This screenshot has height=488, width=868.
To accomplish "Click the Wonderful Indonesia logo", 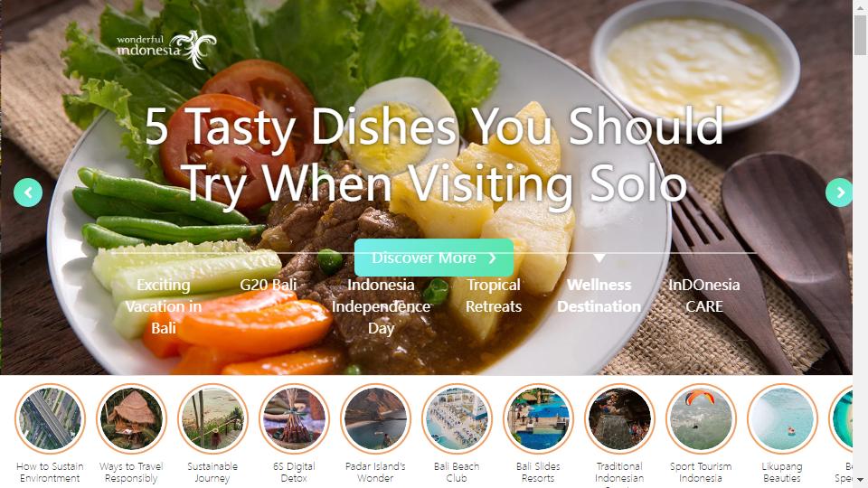I will [x=166, y=49].
